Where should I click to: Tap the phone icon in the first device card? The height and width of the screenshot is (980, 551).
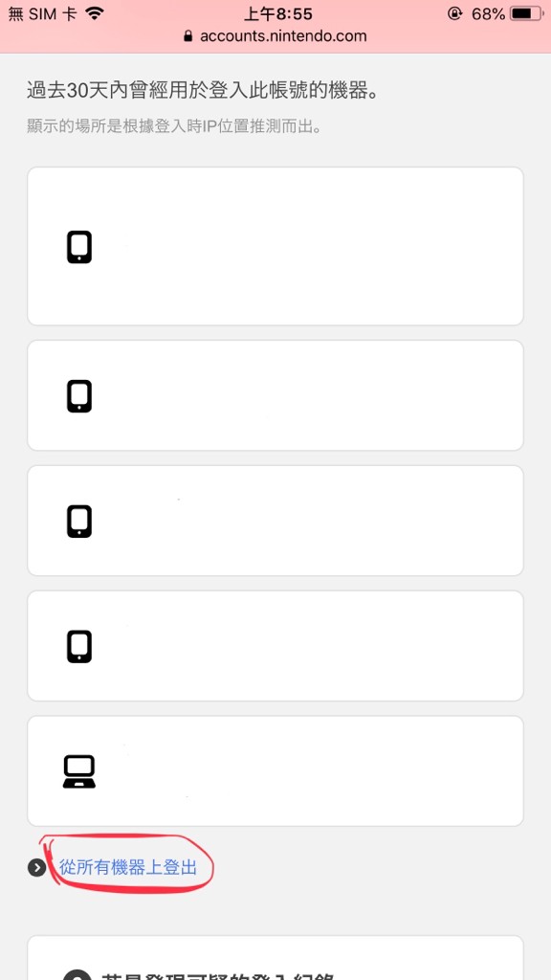[79, 247]
